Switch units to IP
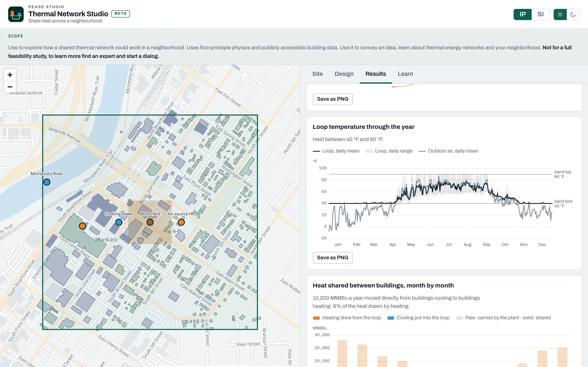 pos(523,14)
